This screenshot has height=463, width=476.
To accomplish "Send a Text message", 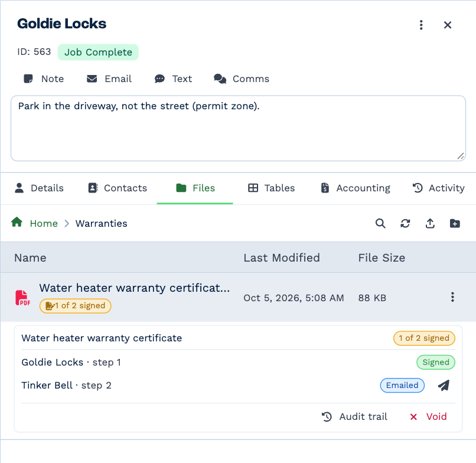I will 174,79.
